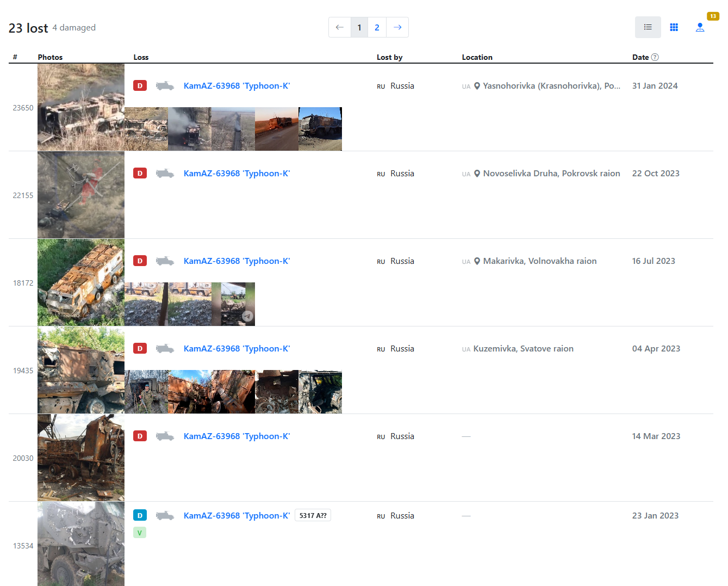Open main photo of entry 13534

[x=81, y=544]
